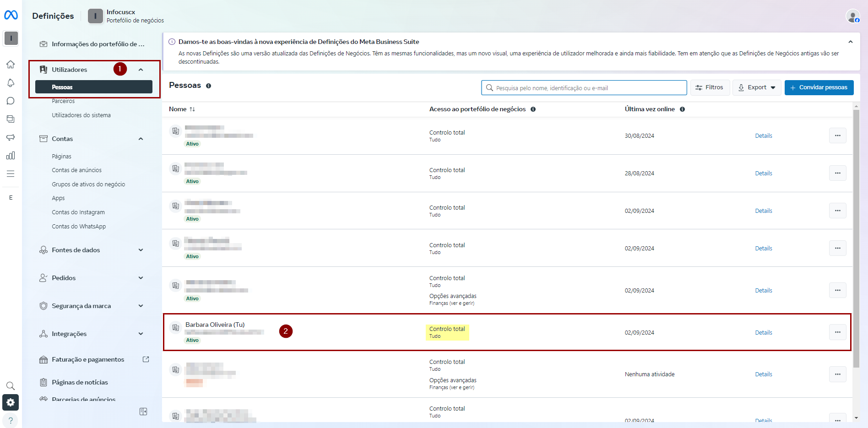Image resolution: width=868 pixels, height=428 pixels.
Task: Open the Ads megaphone icon
Action: 11,137
